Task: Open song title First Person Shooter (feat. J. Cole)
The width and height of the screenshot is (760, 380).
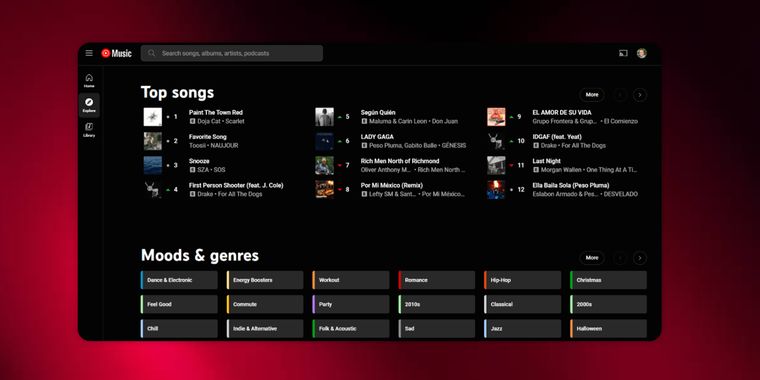Action: pyautogui.click(x=236, y=185)
